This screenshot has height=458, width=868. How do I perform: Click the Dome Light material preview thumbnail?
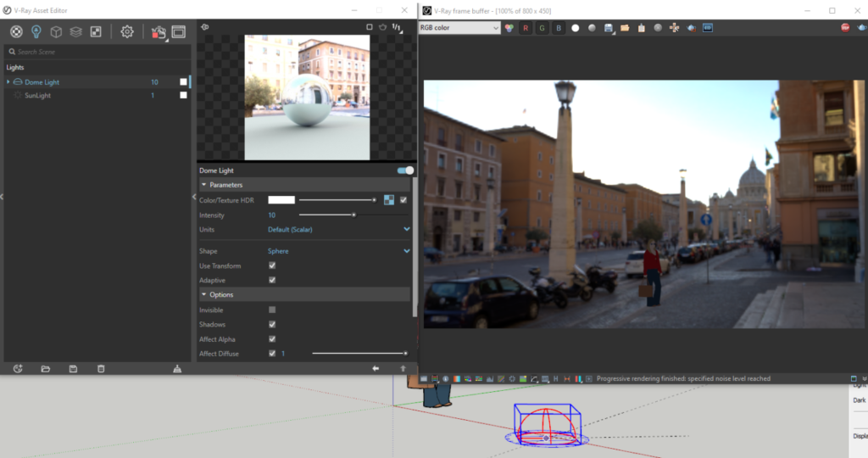307,98
